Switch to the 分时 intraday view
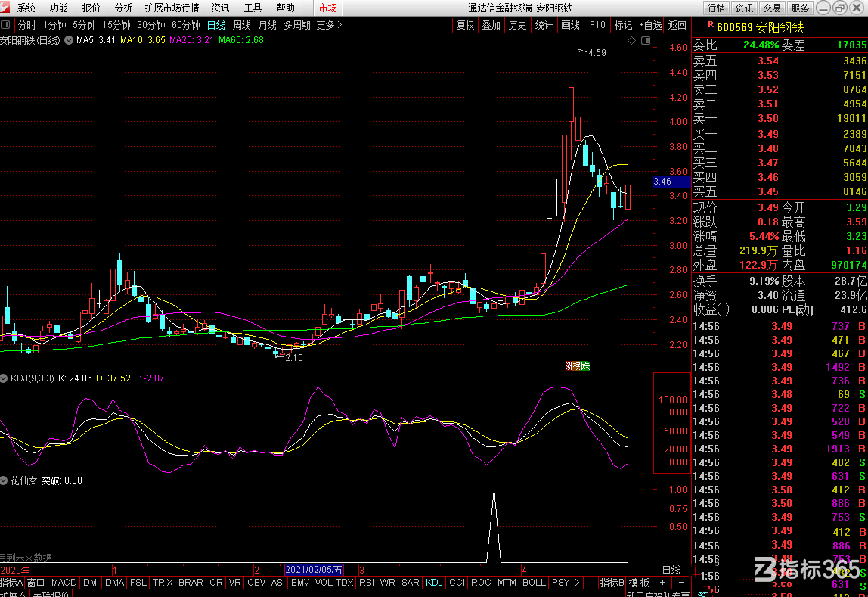Screen dimensions: 868x597 pyautogui.click(x=26, y=25)
